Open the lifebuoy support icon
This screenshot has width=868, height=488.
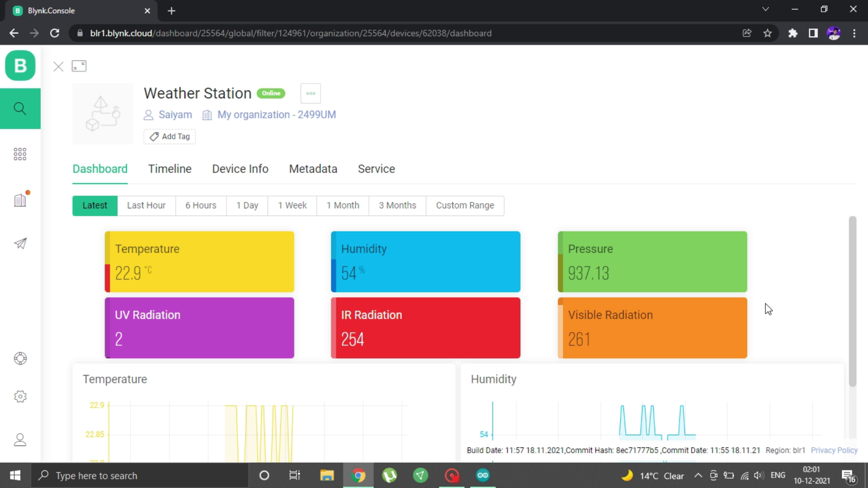(20, 358)
